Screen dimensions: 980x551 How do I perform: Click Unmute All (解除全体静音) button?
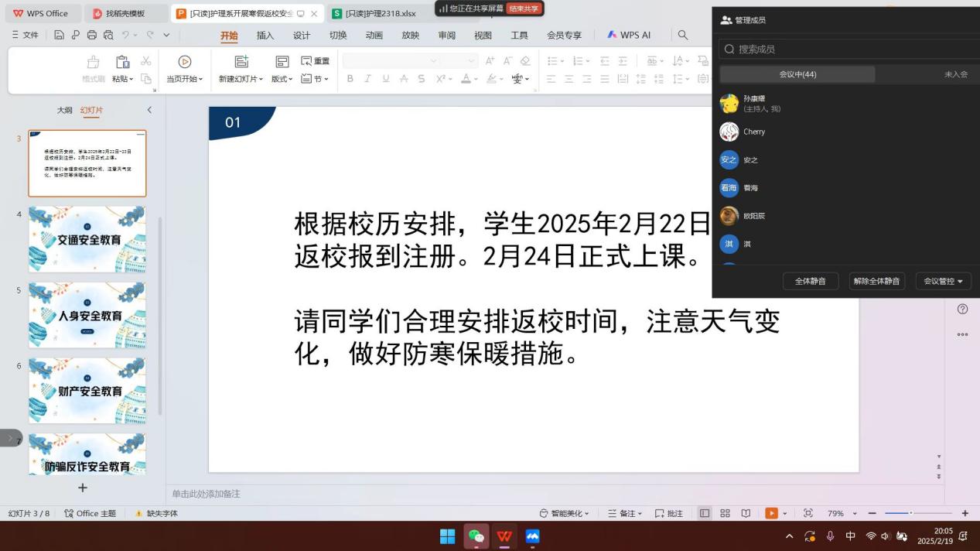[877, 281]
